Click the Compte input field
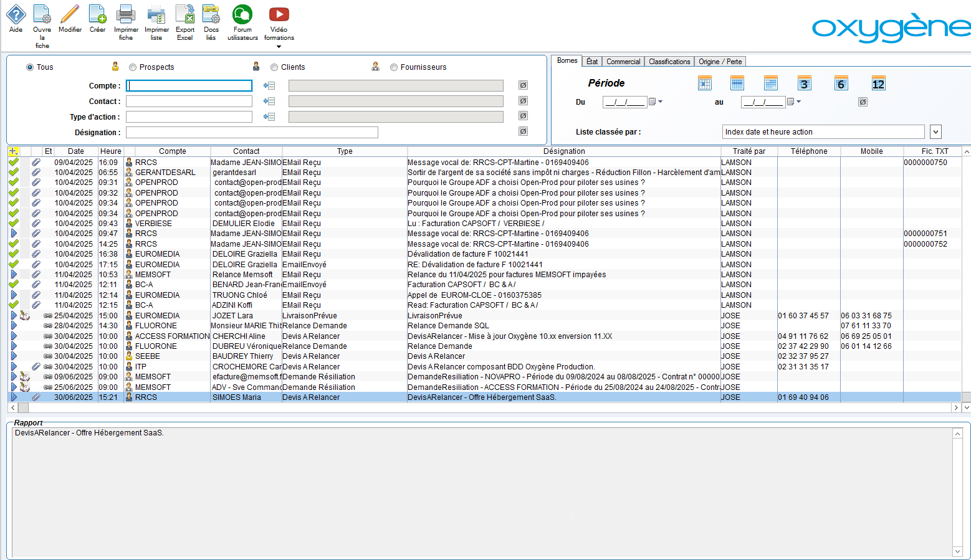971x560 pixels. [x=189, y=86]
